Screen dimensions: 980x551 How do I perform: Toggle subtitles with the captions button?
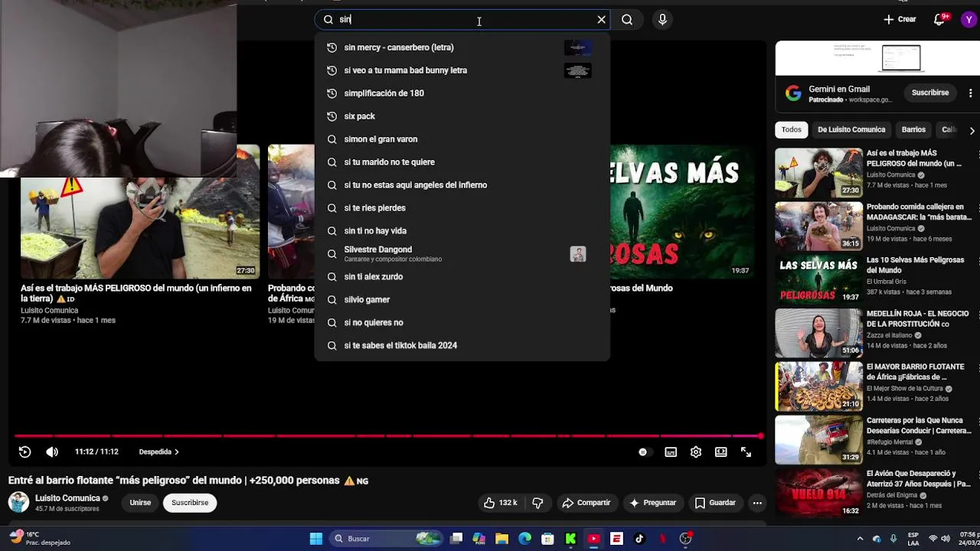[x=671, y=452]
